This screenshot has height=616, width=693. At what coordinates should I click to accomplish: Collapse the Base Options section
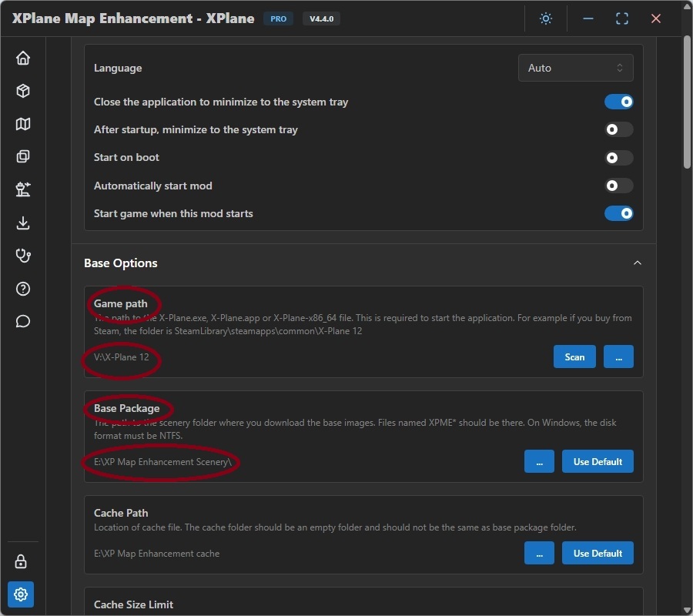pyautogui.click(x=637, y=263)
